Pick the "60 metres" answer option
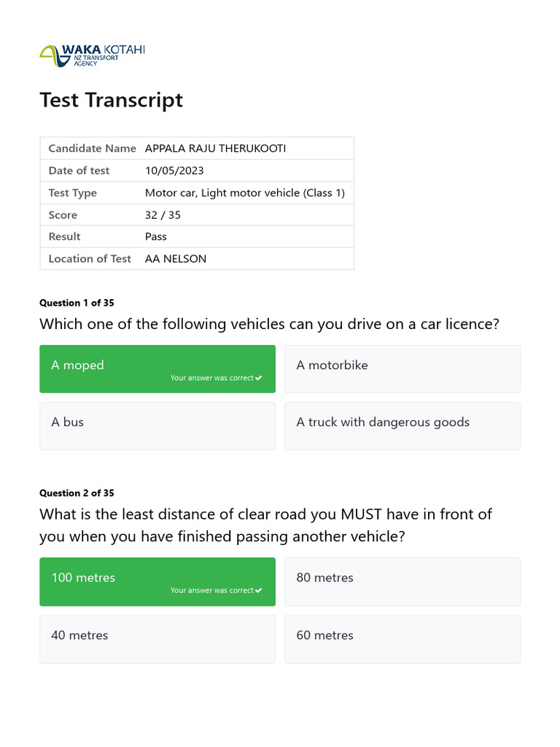Screen dimensions: 560x747 click(402, 638)
